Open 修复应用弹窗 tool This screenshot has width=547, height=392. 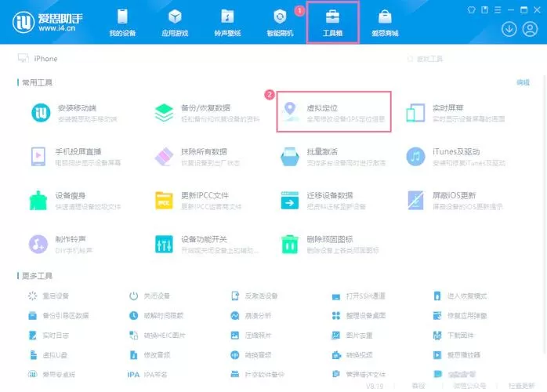pyautogui.click(x=460, y=315)
